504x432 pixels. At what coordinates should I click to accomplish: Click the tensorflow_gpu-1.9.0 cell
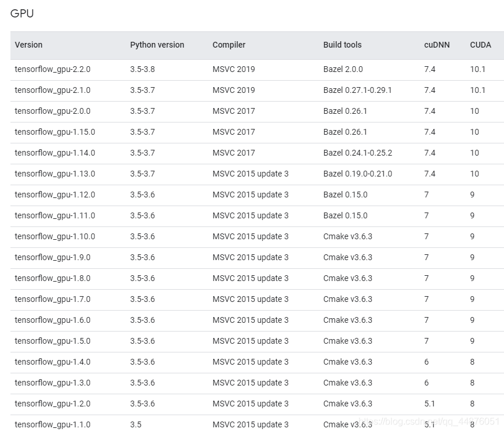[53, 258]
